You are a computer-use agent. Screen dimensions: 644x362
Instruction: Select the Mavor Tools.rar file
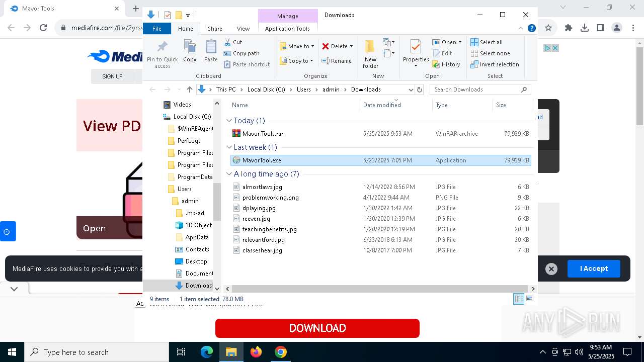click(x=381, y=134)
